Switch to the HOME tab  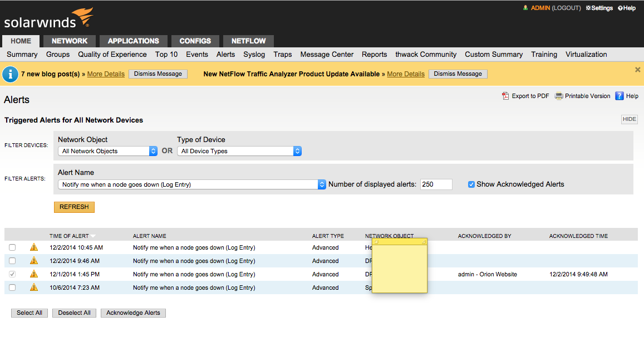tap(21, 41)
